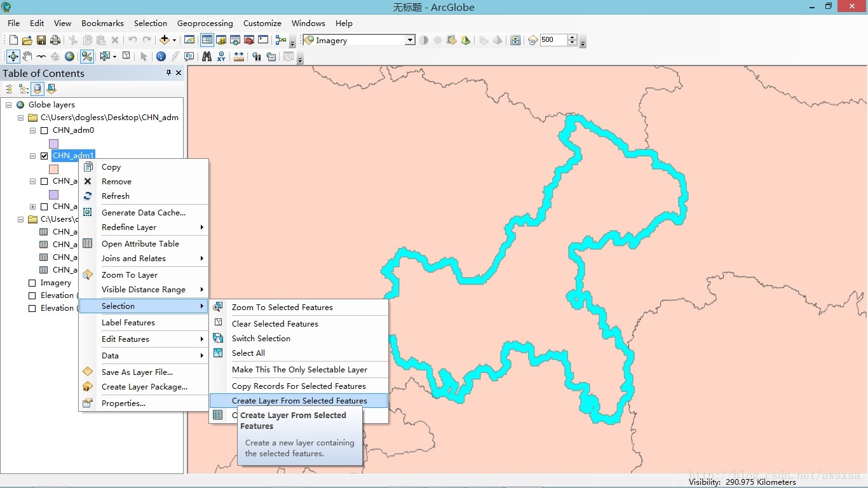Click the Print icon in toolbar
The width and height of the screenshot is (868, 488).
click(55, 40)
